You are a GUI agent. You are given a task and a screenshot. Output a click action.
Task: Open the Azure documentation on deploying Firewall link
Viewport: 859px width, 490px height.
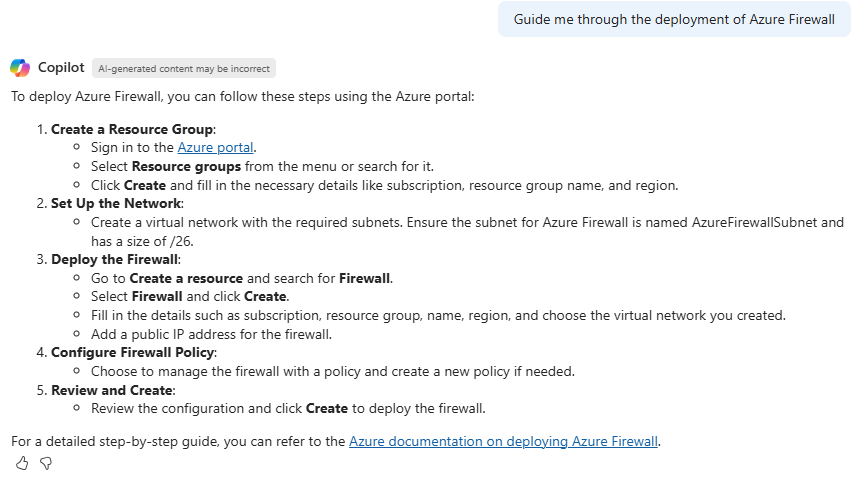point(504,440)
